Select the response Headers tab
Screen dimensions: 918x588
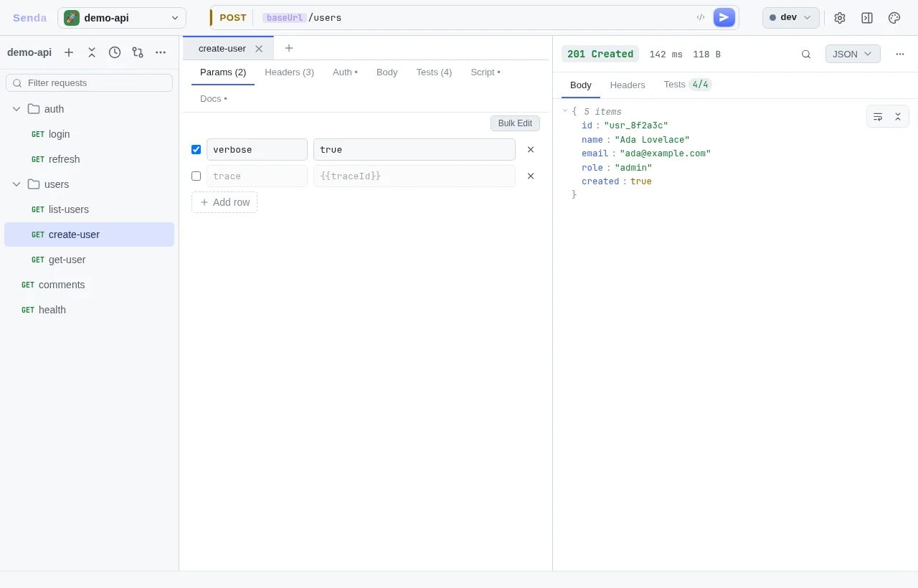point(628,85)
